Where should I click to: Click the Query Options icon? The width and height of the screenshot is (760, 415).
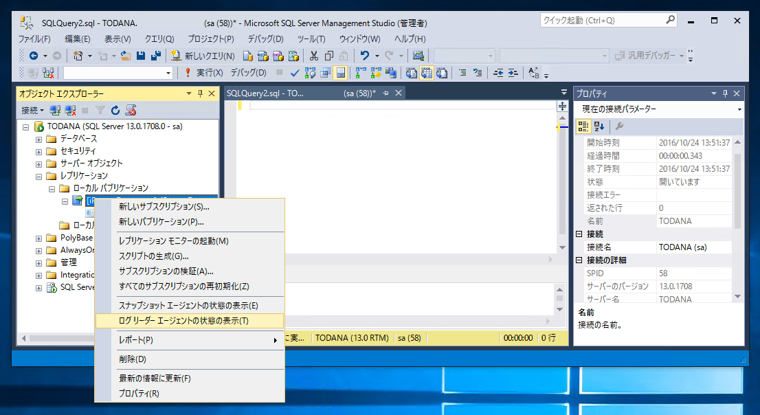tap(325, 73)
